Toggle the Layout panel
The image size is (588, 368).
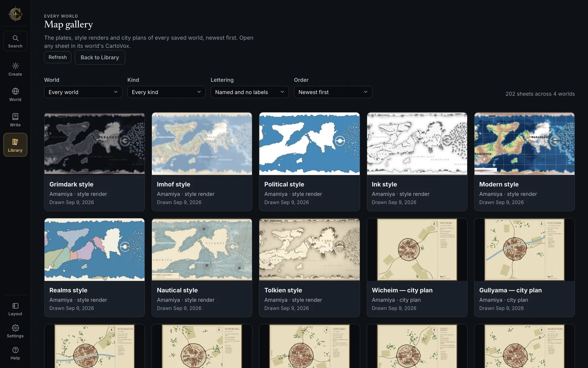click(15, 309)
